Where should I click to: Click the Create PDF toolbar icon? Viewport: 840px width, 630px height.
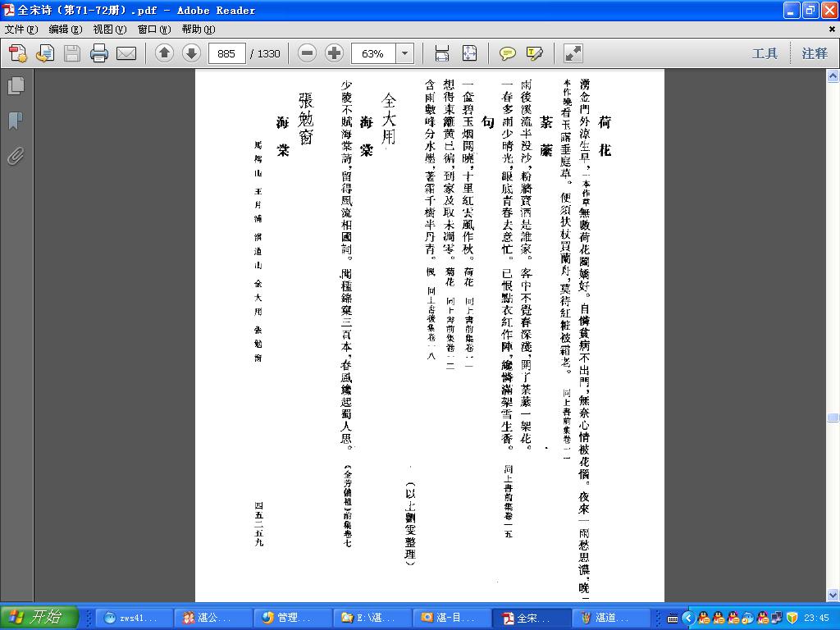pyautogui.click(x=18, y=53)
